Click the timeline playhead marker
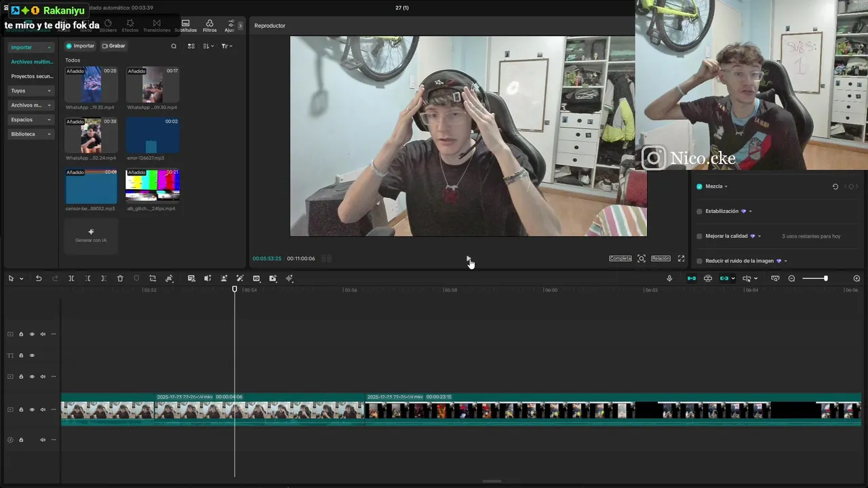Screen dimensions: 868x488 pyautogui.click(x=235, y=289)
